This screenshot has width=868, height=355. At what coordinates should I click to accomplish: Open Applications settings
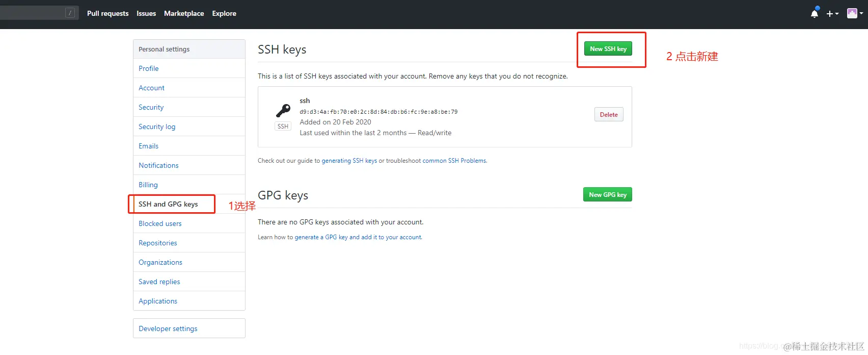coord(189,301)
